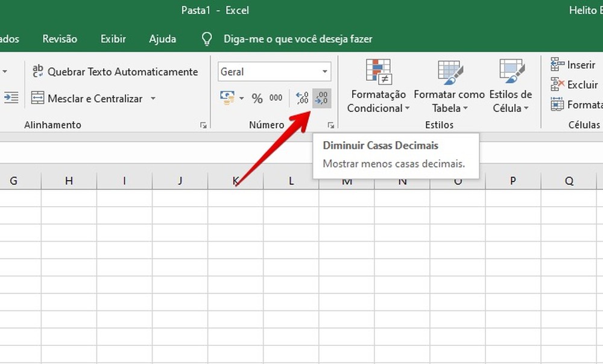Viewport: 603px width, 364px height.
Task: Enable Quebrar Texto Automaticamente
Action: point(117,71)
